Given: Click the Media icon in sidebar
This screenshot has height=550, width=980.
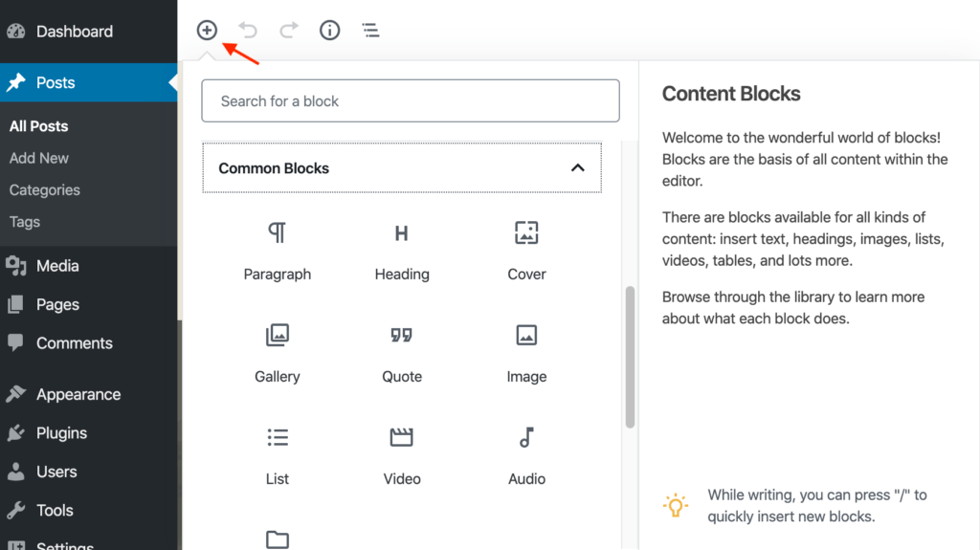Looking at the screenshot, I should coord(16,266).
